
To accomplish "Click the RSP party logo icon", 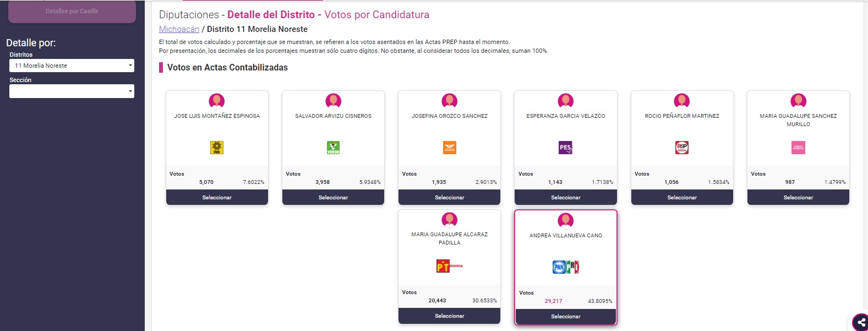I will [682, 148].
